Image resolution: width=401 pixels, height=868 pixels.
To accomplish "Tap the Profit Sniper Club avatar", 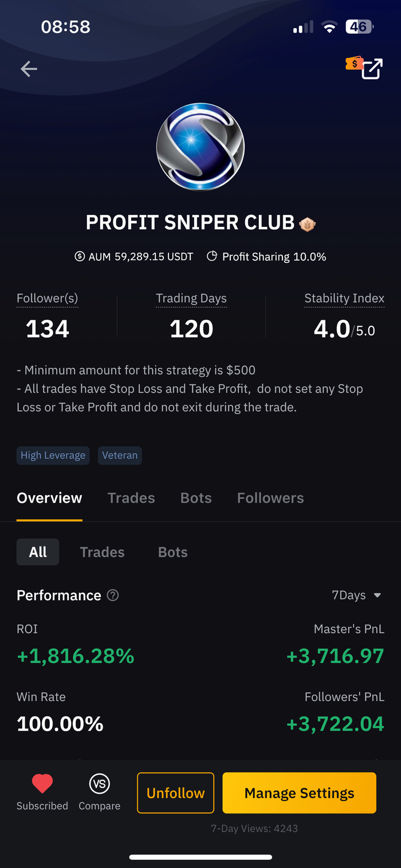I will click(200, 147).
